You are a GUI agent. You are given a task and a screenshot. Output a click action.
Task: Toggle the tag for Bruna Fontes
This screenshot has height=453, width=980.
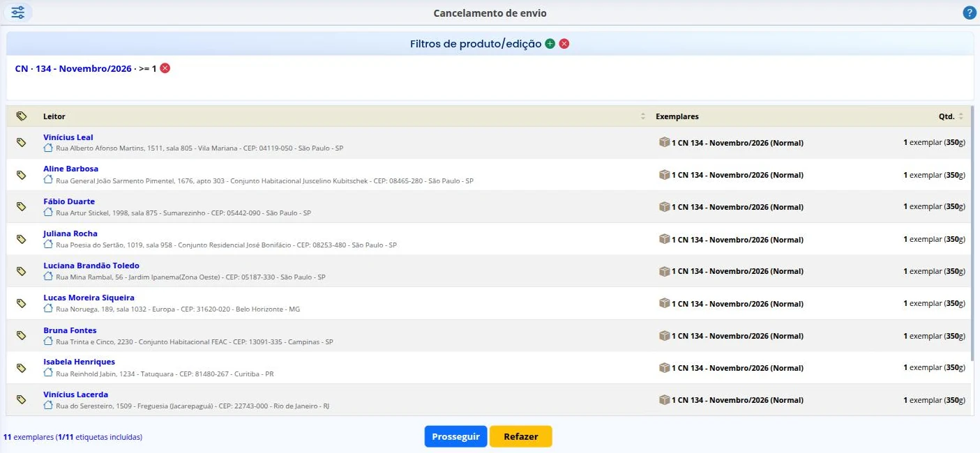point(22,335)
